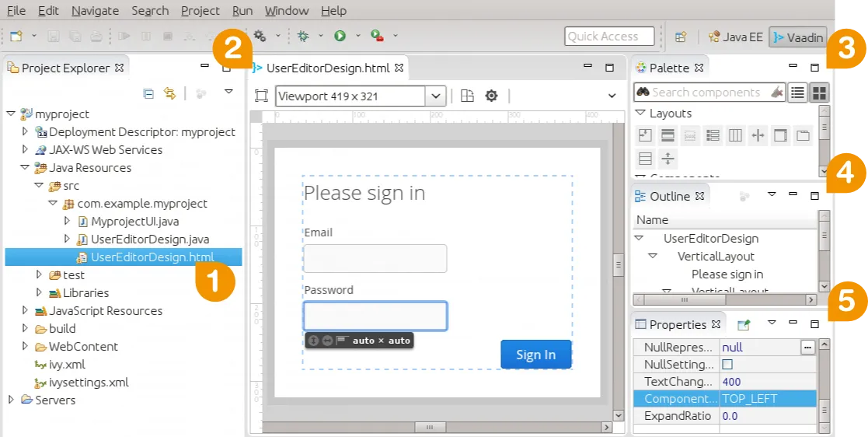
Task: Click the ellipsis button beside null value
Action: tap(808, 348)
